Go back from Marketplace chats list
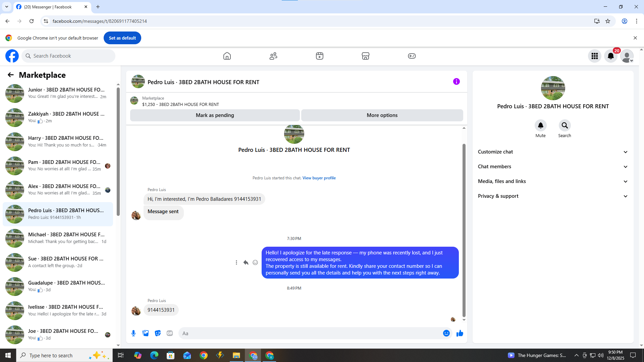This screenshot has width=644, height=362. point(11,75)
